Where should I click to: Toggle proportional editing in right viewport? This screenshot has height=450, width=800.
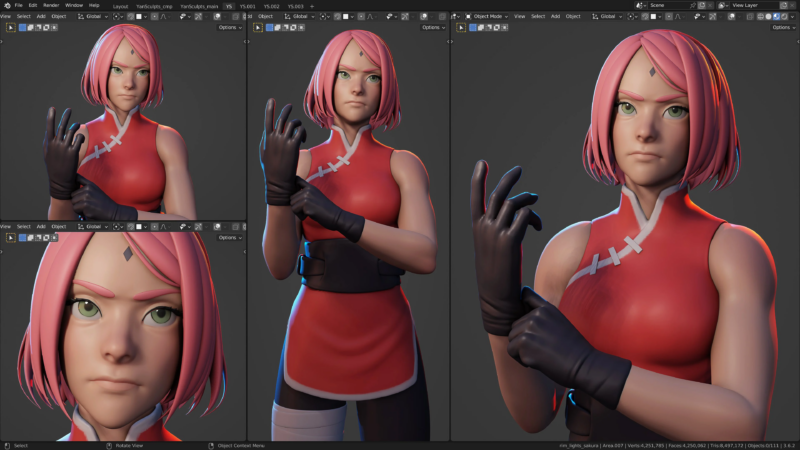coord(669,16)
